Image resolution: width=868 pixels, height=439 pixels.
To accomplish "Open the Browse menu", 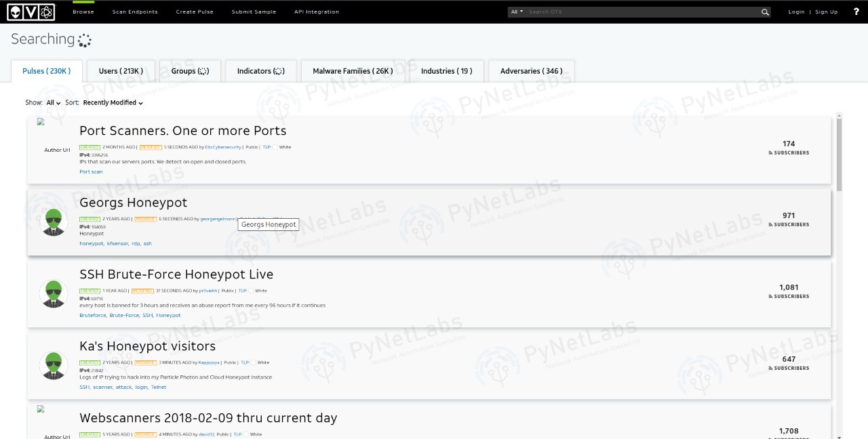I will click(83, 12).
